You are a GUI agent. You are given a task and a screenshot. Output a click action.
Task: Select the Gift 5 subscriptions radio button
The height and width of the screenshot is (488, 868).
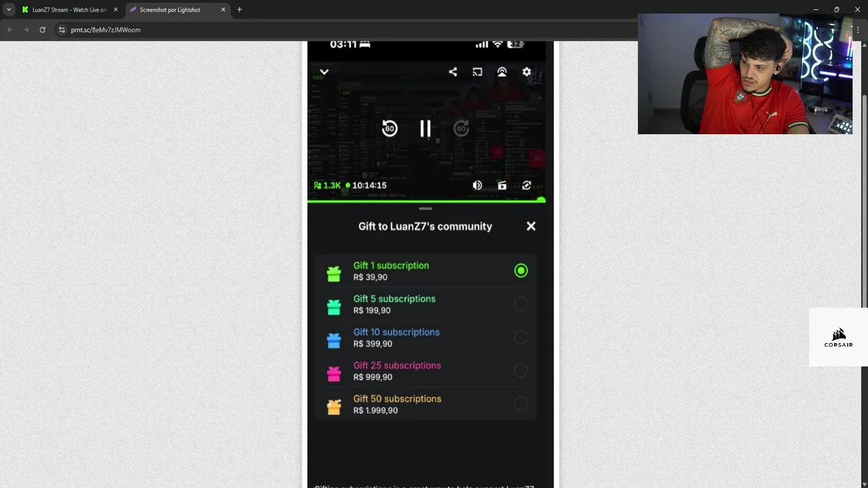(521, 304)
